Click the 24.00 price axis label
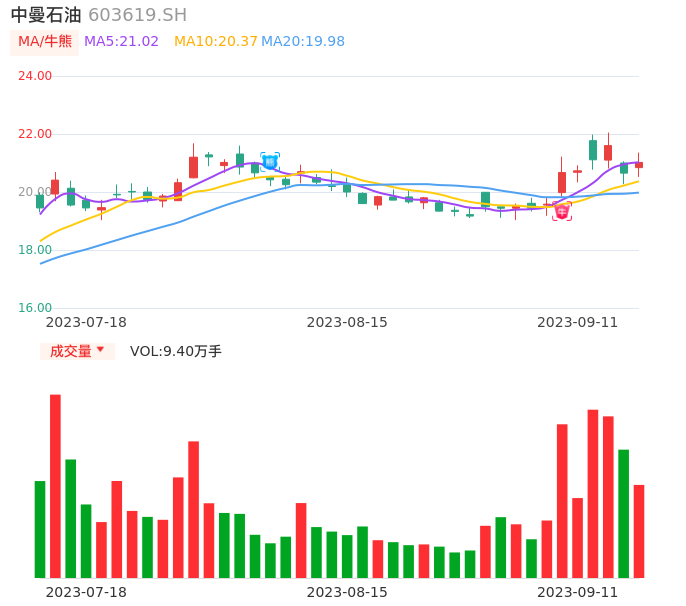This screenshot has width=686, height=606. point(35,76)
